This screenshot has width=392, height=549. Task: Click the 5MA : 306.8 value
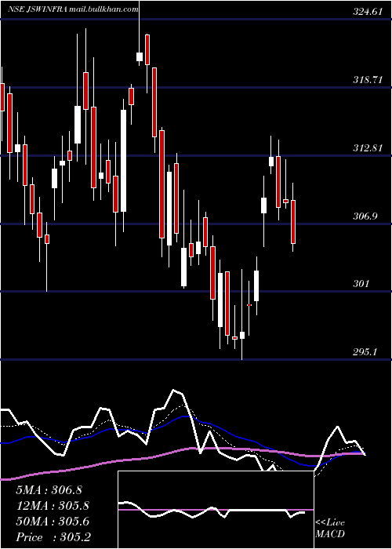(x=49, y=489)
